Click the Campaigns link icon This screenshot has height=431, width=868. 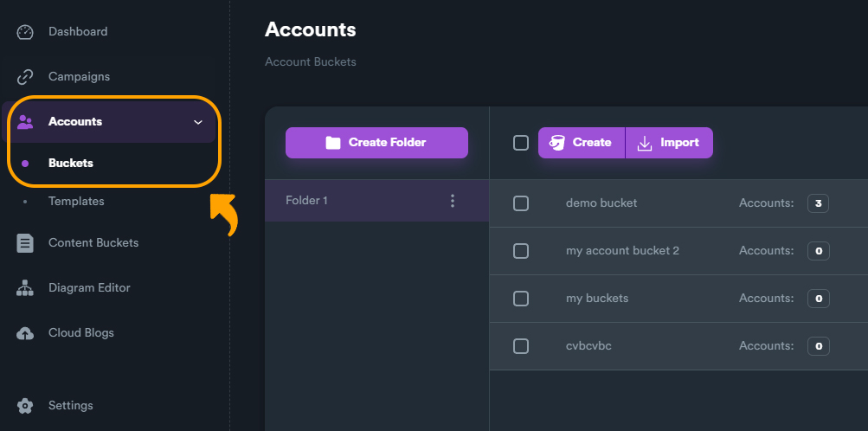click(25, 77)
